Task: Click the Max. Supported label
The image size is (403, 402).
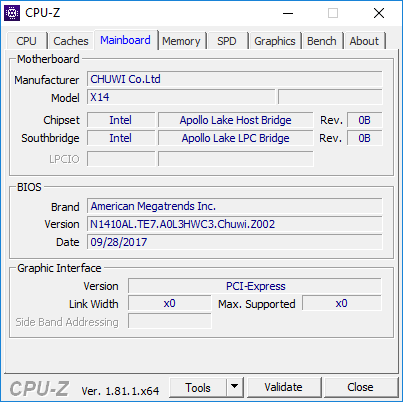Action: (x=257, y=304)
